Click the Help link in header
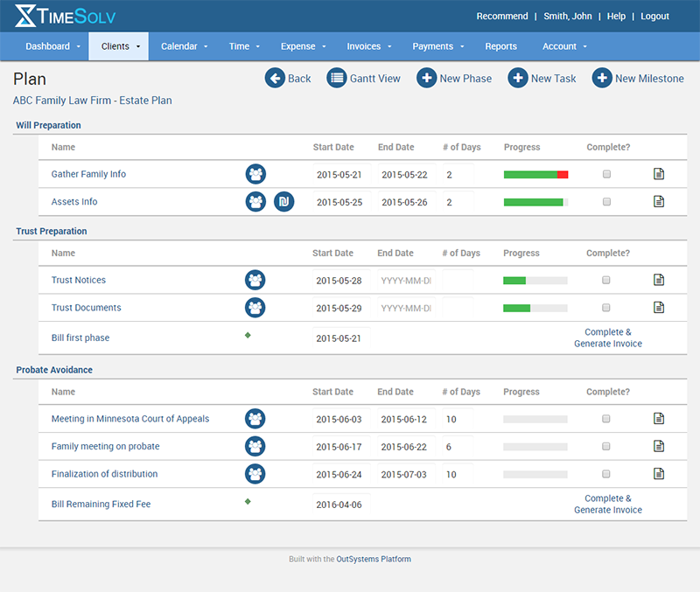The width and height of the screenshot is (700, 592). point(616,16)
